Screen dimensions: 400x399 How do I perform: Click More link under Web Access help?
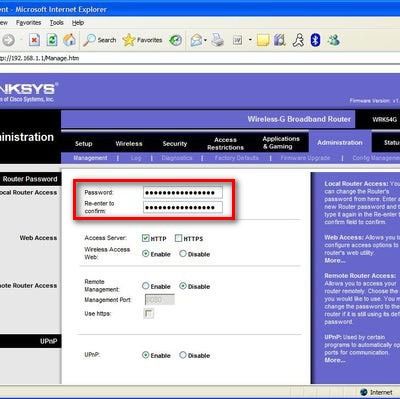[335, 261]
